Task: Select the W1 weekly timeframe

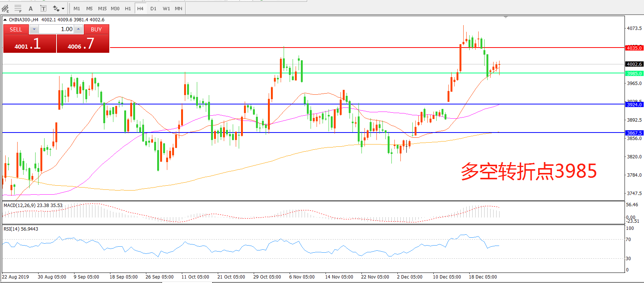Action: [x=166, y=8]
